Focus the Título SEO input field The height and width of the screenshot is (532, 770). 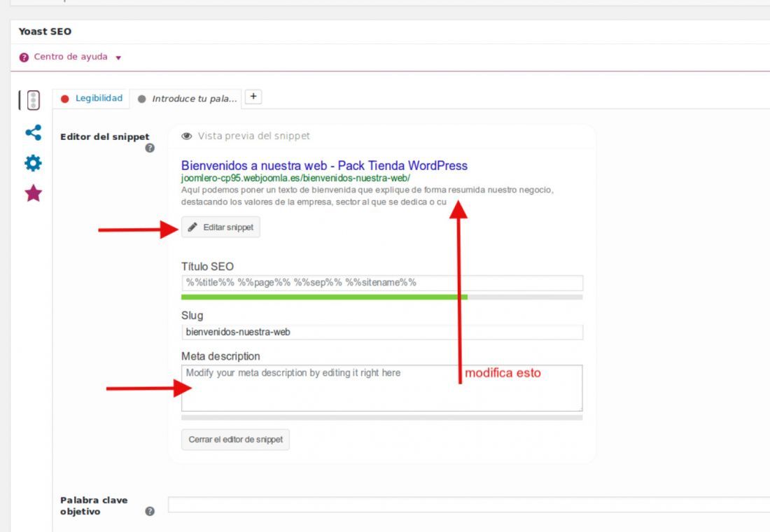click(x=382, y=283)
